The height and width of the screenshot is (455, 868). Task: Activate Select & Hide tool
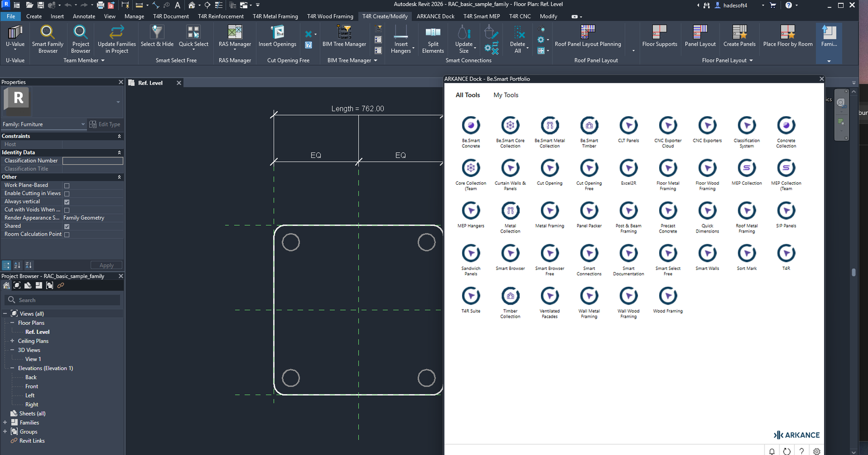[157, 37]
